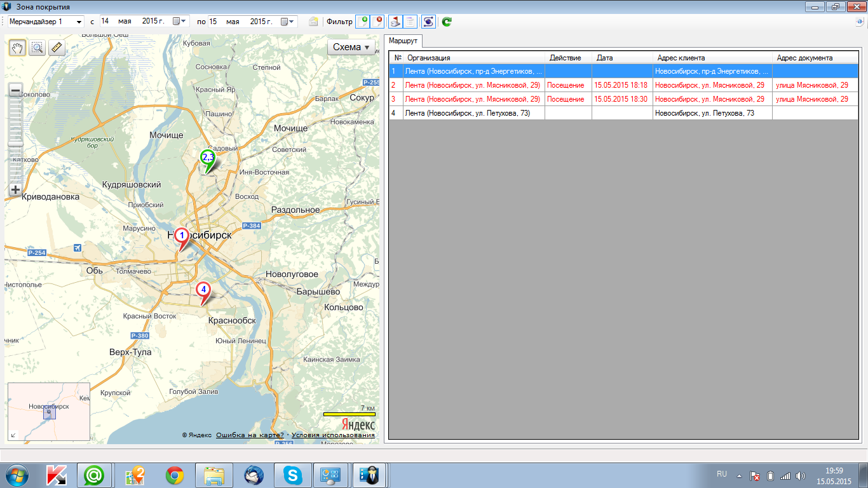Click the red map marker numbered 4
The width and height of the screenshot is (868, 488).
[x=203, y=290]
